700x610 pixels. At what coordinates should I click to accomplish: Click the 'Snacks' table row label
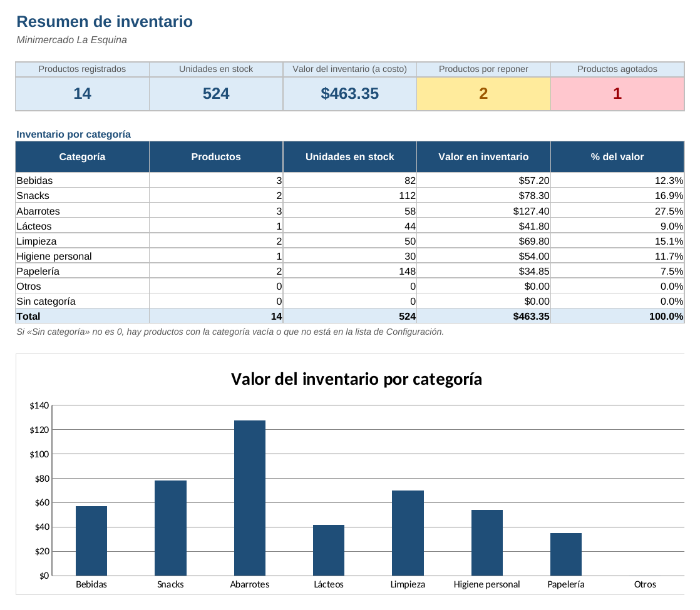pos(33,195)
